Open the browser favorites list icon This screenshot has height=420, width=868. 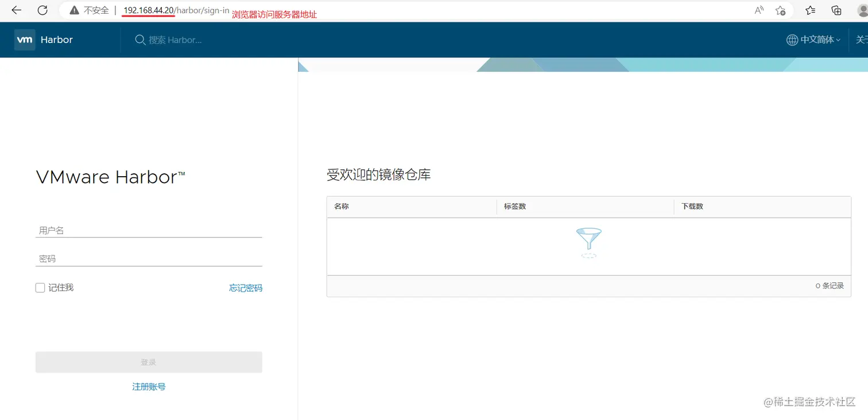click(x=810, y=10)
